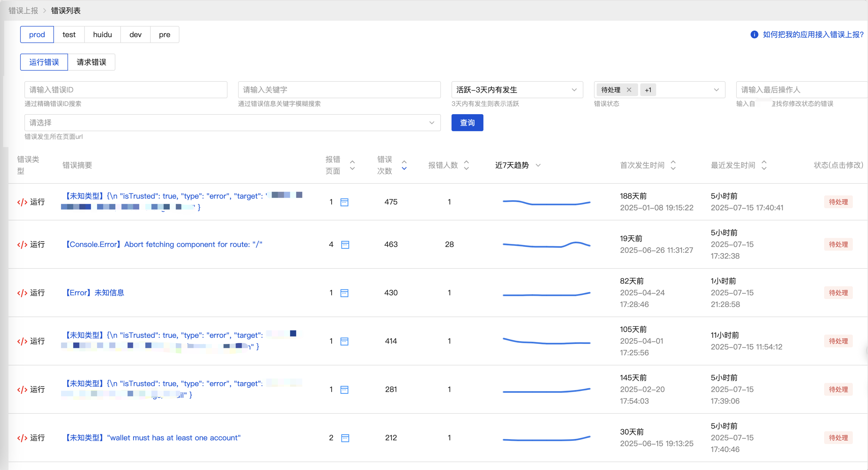Switch environment to test

69,35
